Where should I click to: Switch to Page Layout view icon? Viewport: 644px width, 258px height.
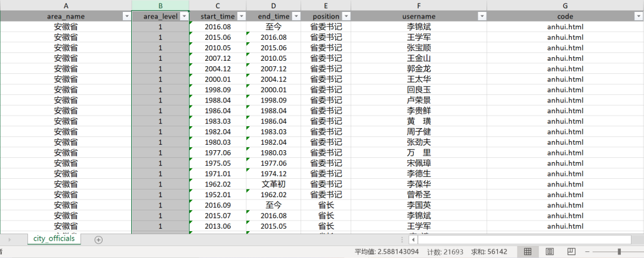pyautogui.click(x=550, y=251)
